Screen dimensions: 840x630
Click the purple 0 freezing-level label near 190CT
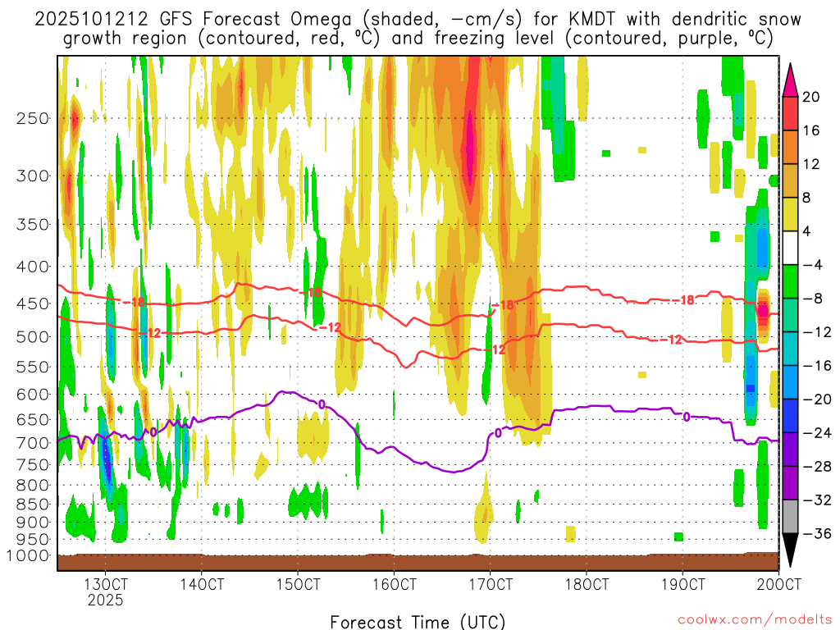(687, 416)
